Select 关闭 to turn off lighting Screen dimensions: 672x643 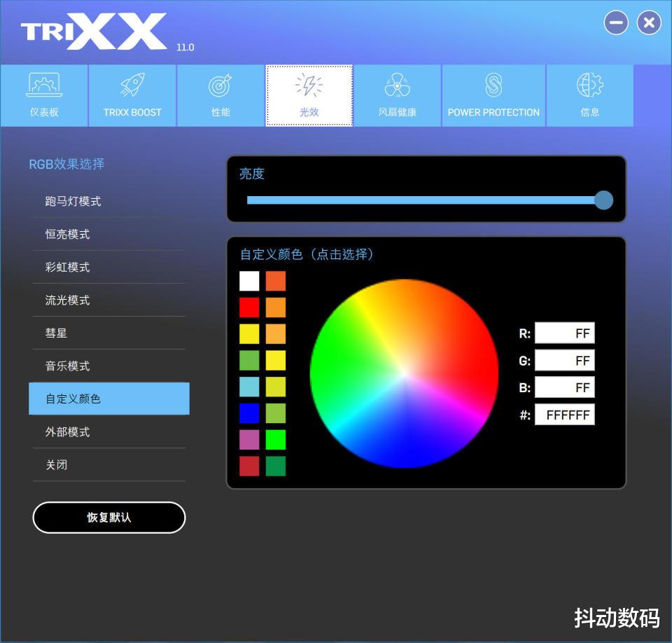point(109,465)
